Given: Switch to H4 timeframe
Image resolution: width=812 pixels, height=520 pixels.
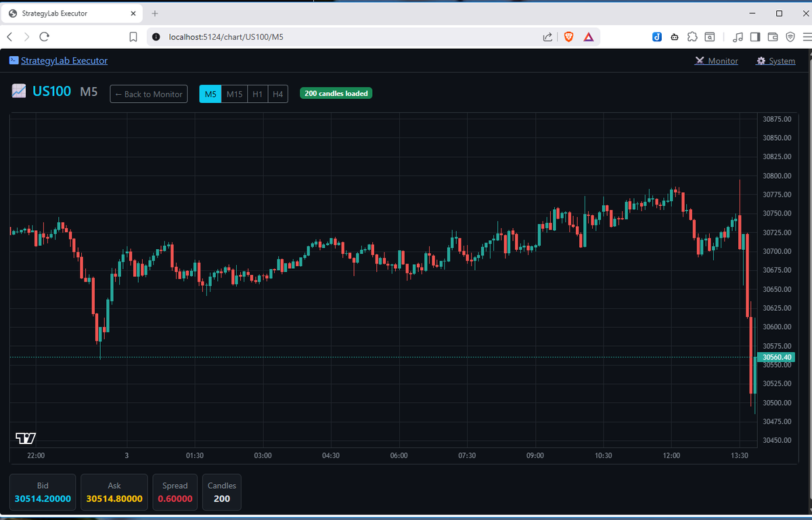Looking at the screenshot, I should [277, 94].
